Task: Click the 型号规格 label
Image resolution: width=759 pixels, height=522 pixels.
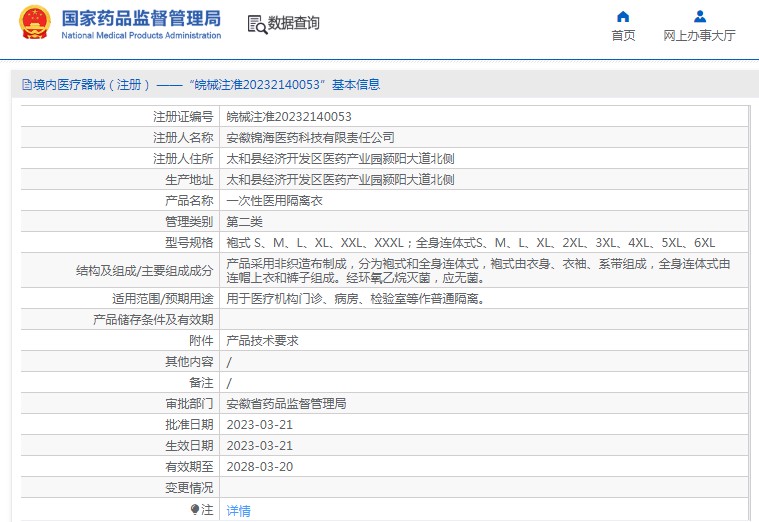Action: [189, 243]
